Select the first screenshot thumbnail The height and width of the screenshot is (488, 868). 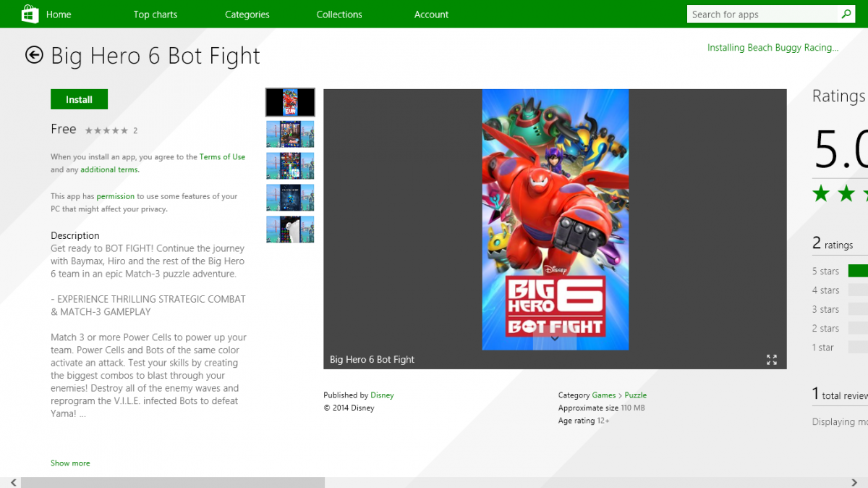coord(290,102)
